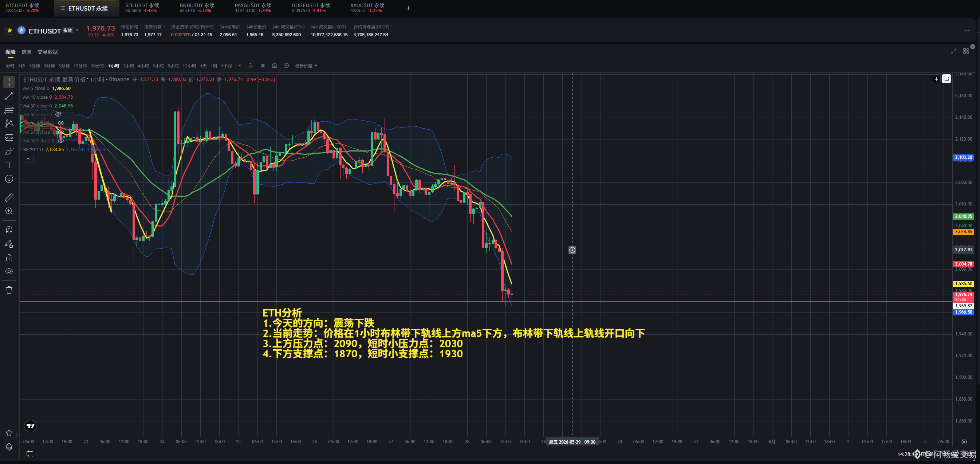Viewport: 980px width, 464px height.
Task: Toggle hide all drawings eye icon
Action: pos(9,272)
